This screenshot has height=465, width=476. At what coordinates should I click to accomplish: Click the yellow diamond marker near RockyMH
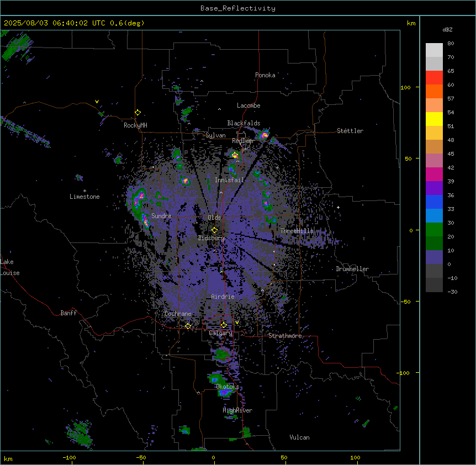click(x=138, y=113)
